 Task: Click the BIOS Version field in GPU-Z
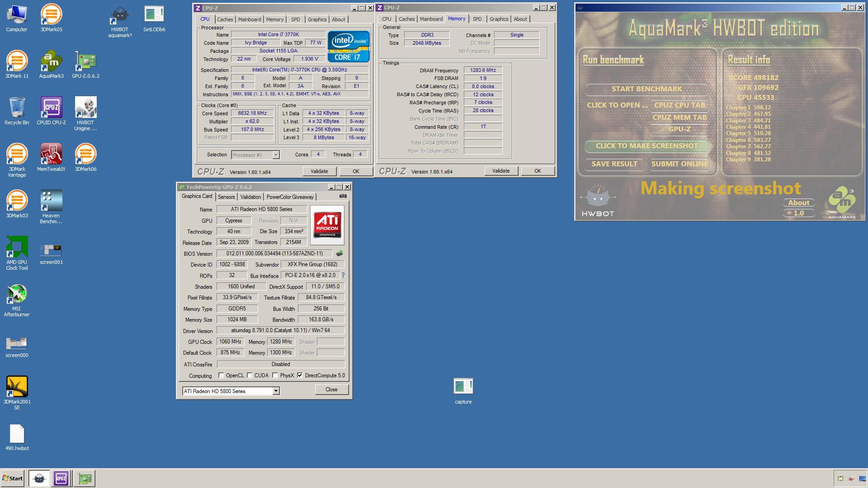274,253
